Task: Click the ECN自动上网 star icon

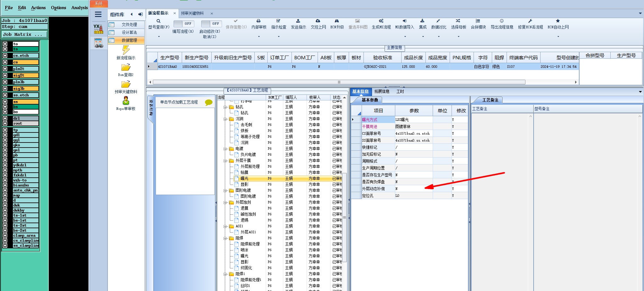Action: click(x=558, y=21)
